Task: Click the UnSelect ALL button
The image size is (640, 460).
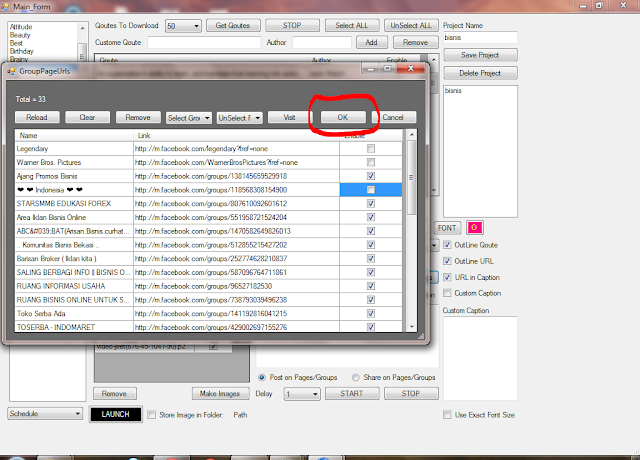Action: 411,25
